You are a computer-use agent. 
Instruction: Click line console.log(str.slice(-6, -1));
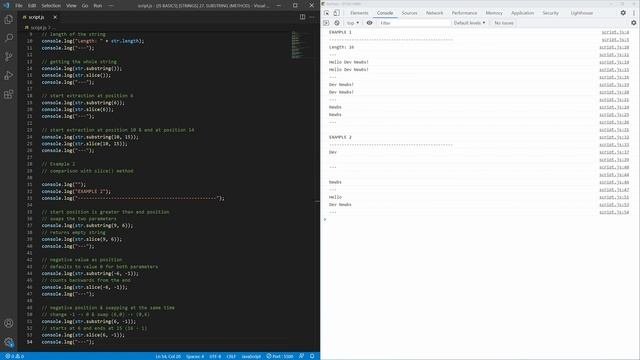click(84, 287)
